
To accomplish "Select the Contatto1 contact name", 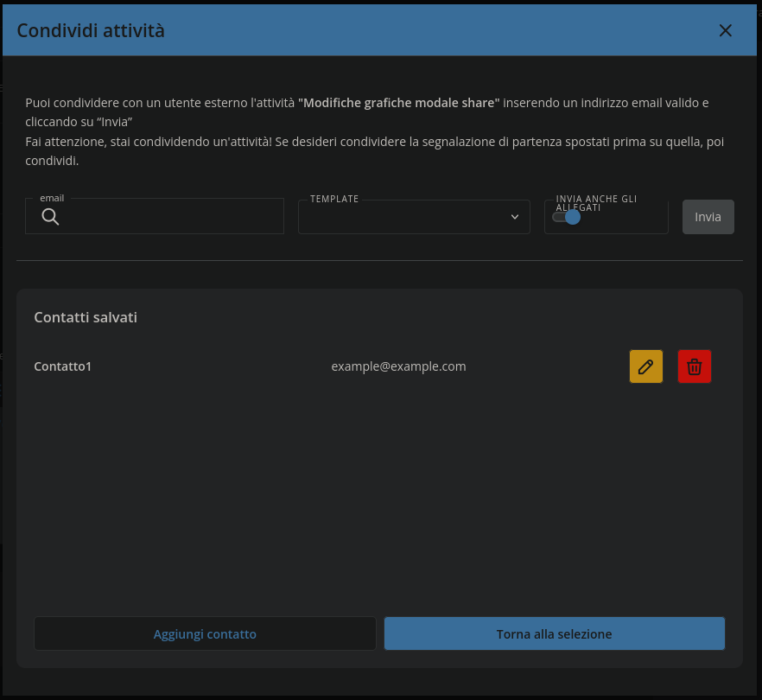I will pyautogui.click(x=63, y=366).
